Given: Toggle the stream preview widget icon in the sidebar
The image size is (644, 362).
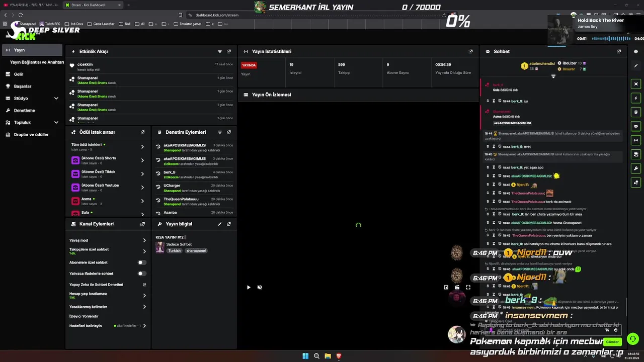Looking at the screenshot, I should [x=636, y=84].
